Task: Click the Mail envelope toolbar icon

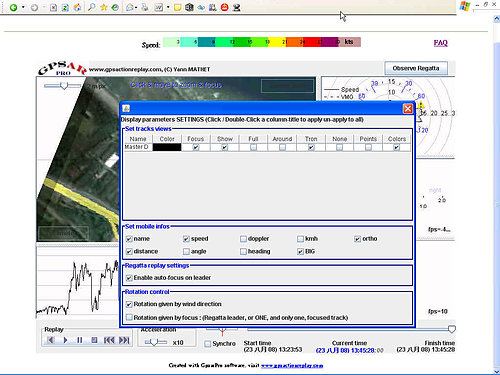Action: [x=130, y=7]
